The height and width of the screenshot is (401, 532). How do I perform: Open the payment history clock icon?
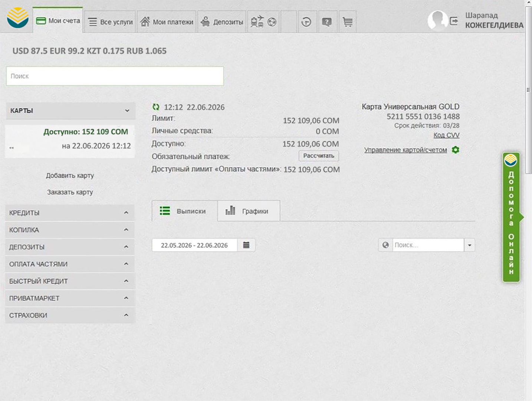point(306,22)
